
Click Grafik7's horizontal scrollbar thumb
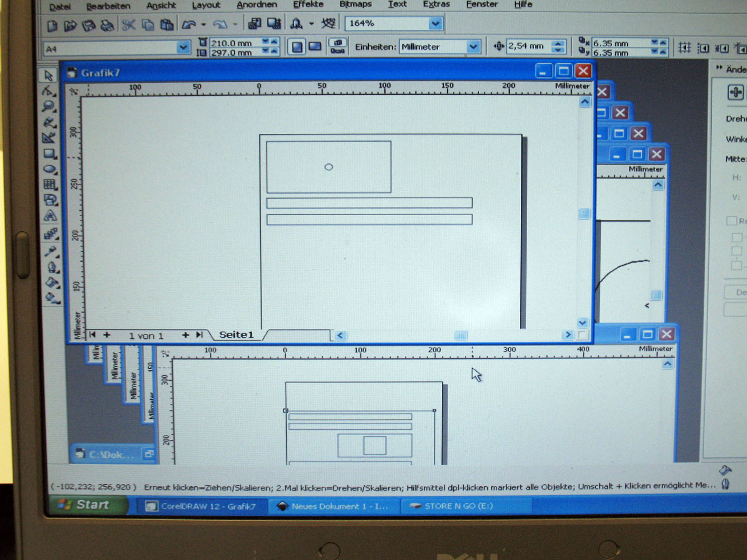[460, 335]
